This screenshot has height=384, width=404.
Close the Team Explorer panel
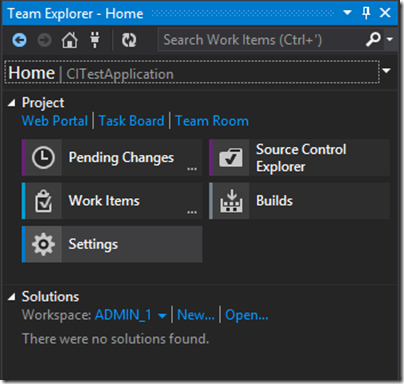385,13
